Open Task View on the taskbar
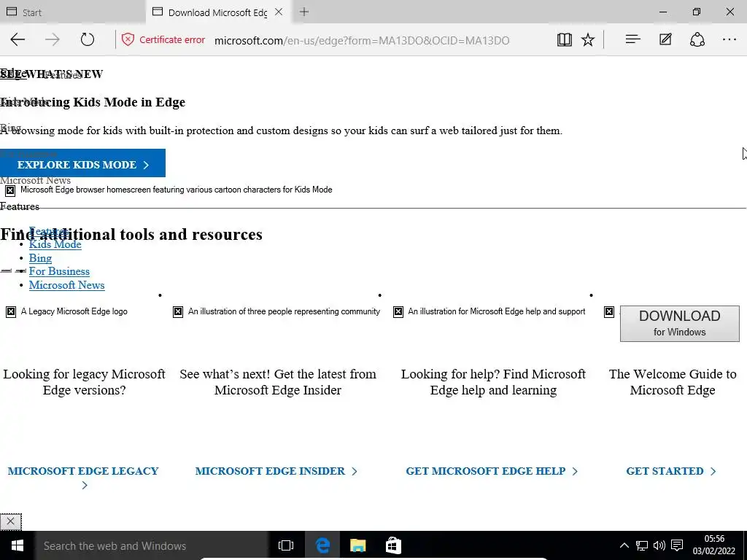This screenshot has width=747, height=560. click(x=286, y=545)
